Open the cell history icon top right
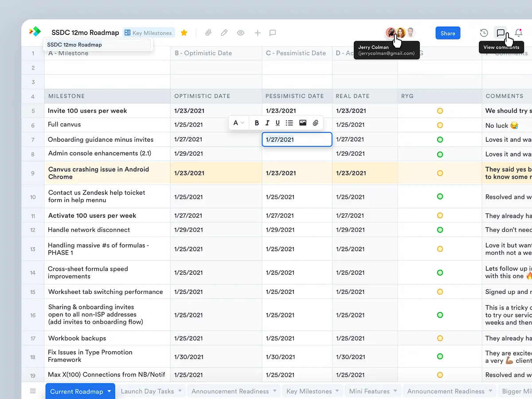 [483, 33]
